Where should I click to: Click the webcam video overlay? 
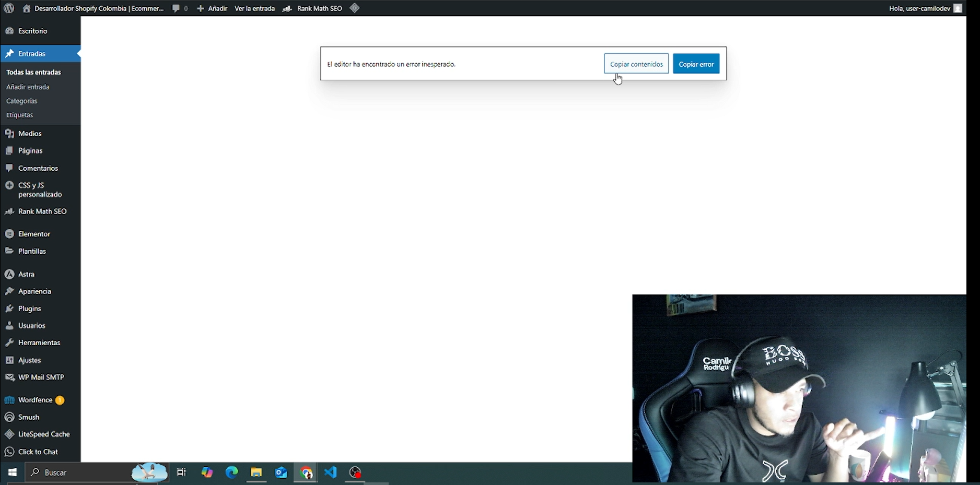click(x=799, y=388)
